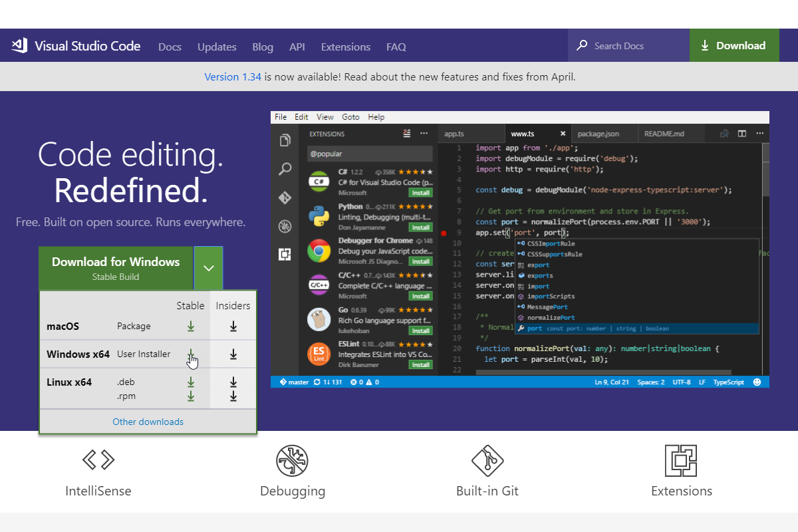Click the Python extension icon
This screenshot has height=532, width=798.
tap(320, 215)
